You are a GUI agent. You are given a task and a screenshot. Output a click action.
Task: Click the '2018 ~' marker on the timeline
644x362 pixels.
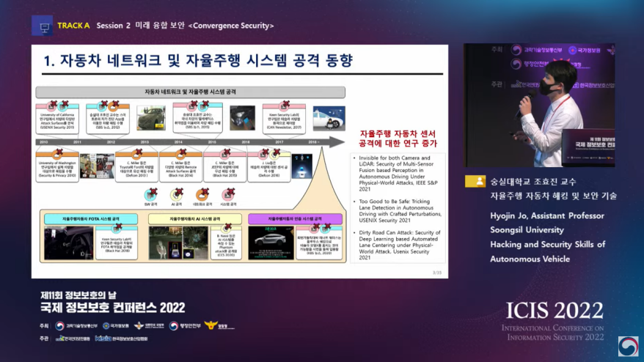tap(313, 142)
